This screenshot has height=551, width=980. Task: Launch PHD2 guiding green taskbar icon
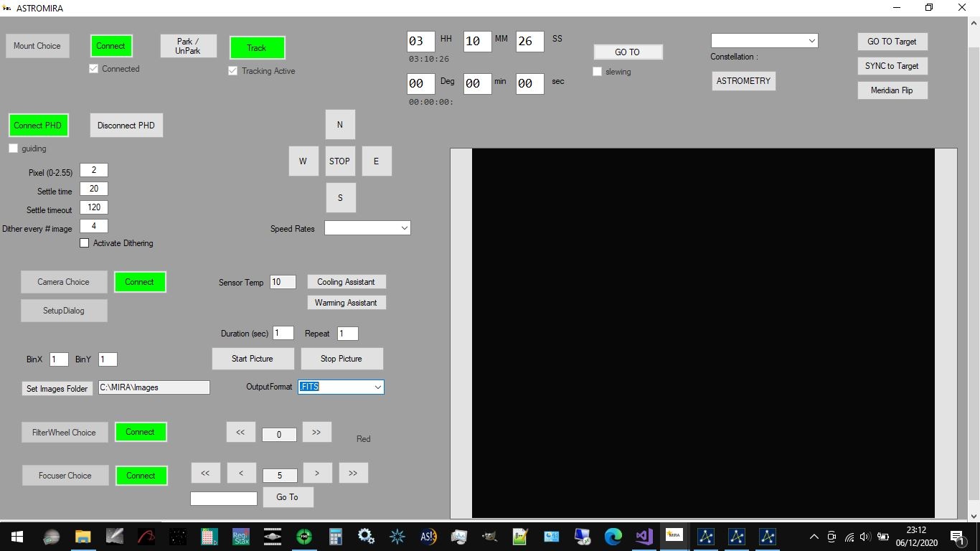pyautogui.click(x=304, y=536)
